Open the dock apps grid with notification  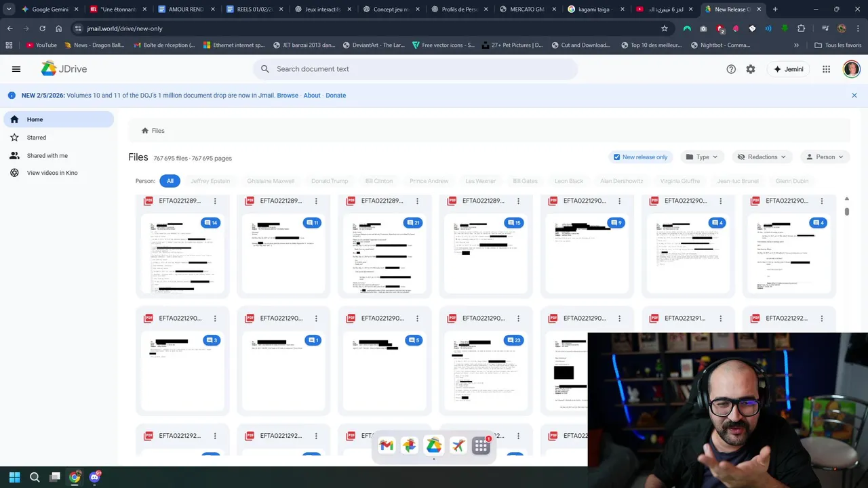(481, 445)
